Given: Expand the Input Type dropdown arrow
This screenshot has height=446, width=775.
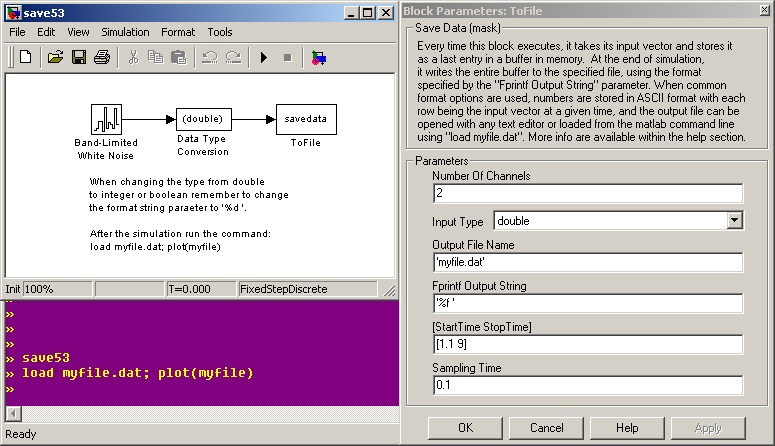Looking at the screenshot, I should [734, 221].
